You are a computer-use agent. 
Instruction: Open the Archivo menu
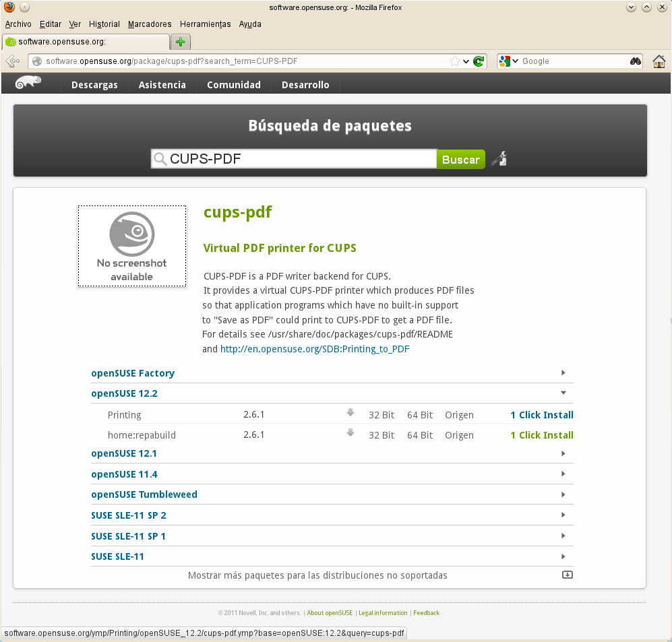click(18, 24)
